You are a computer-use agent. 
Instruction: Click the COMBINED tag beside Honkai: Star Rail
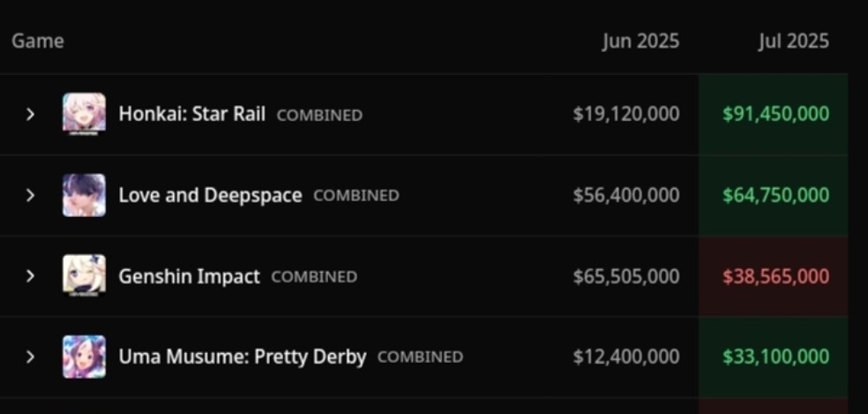(320, 116)
